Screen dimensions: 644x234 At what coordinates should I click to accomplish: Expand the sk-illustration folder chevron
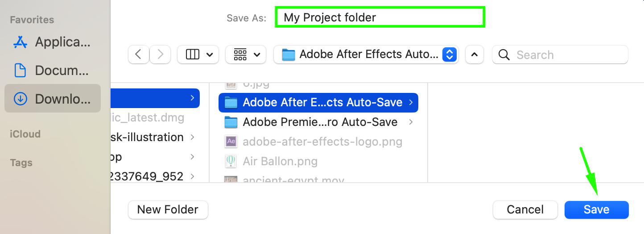coord(192,137)
